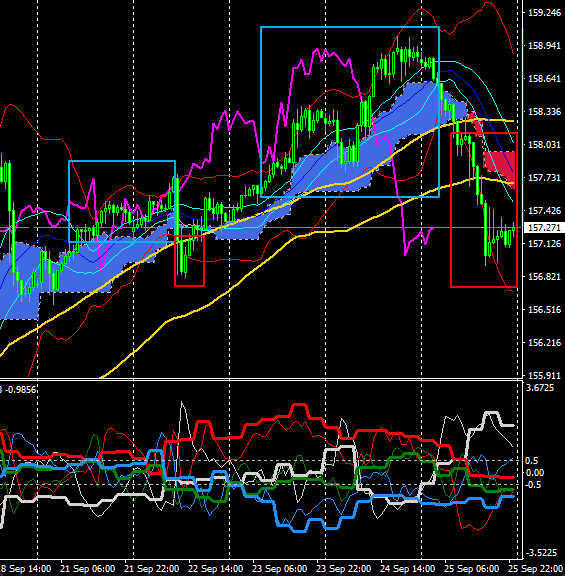Select the large cyan rectangle's top border
This screenshot has width=565, height=576.
click(350, 27)
